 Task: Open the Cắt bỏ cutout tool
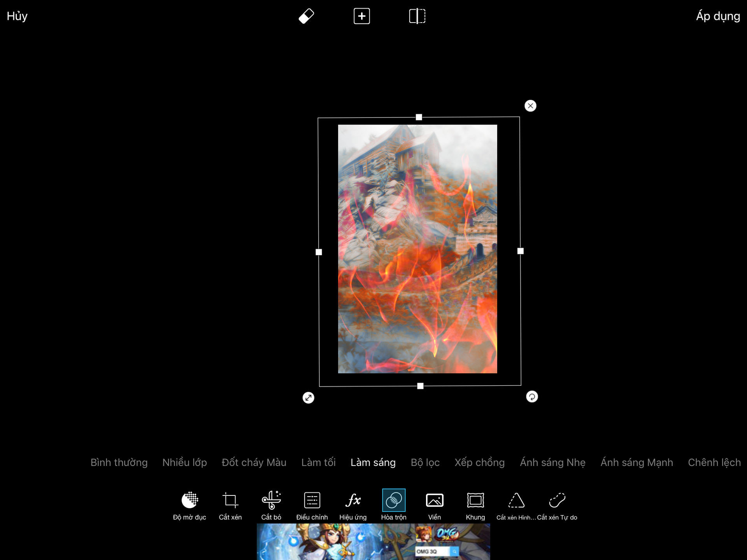[x=271, y=506]
